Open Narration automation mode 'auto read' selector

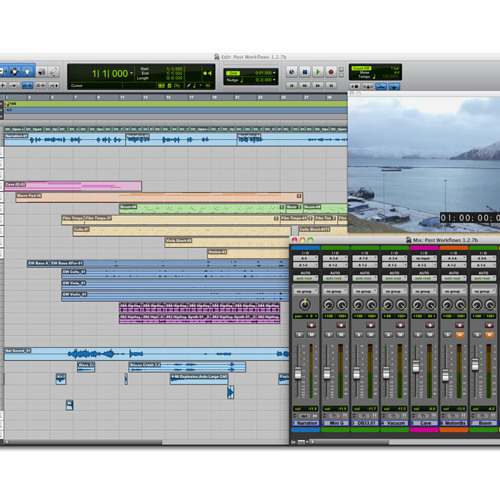[305, 278]
